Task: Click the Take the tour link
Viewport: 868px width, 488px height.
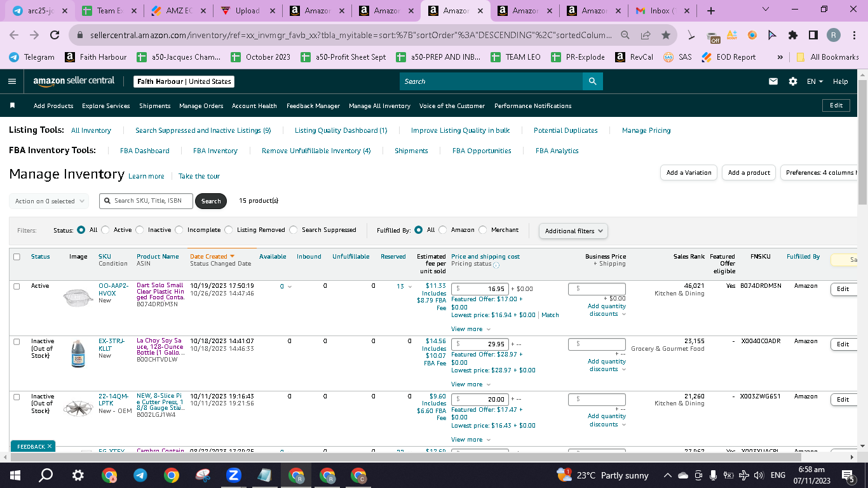Action: [x=199, y=176]
